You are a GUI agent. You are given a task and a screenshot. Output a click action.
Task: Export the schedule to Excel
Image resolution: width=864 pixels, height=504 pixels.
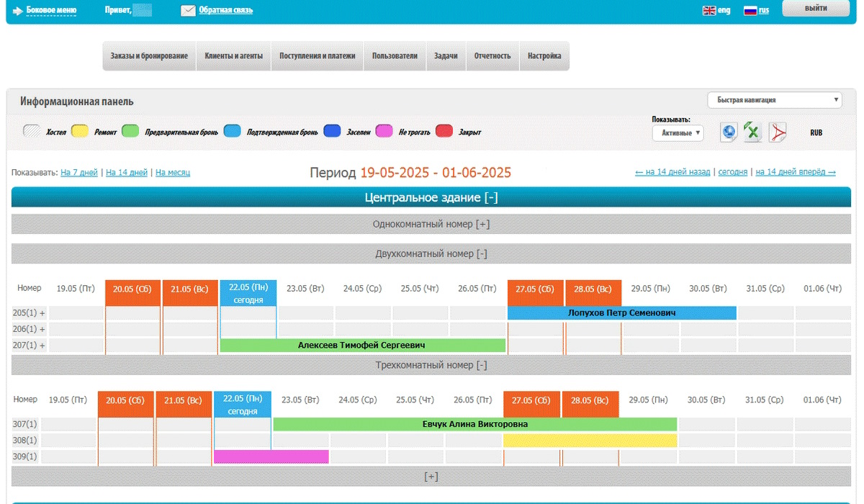click(x=752, y=132)
